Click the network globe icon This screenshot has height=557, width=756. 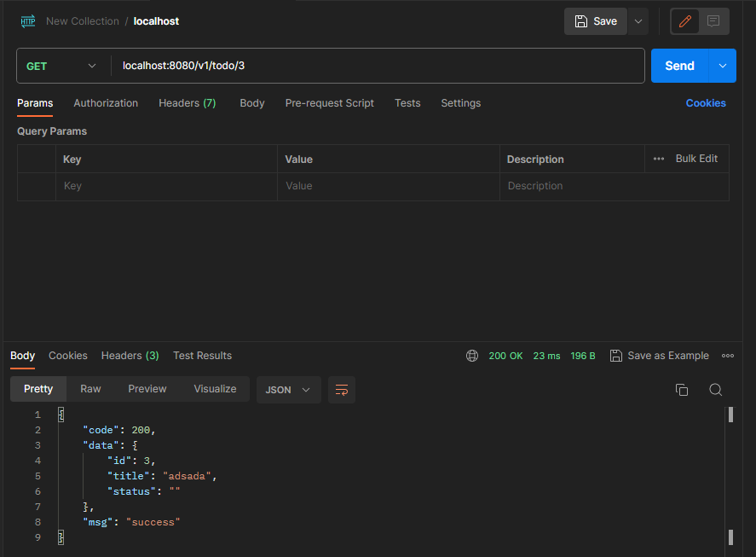472,356
